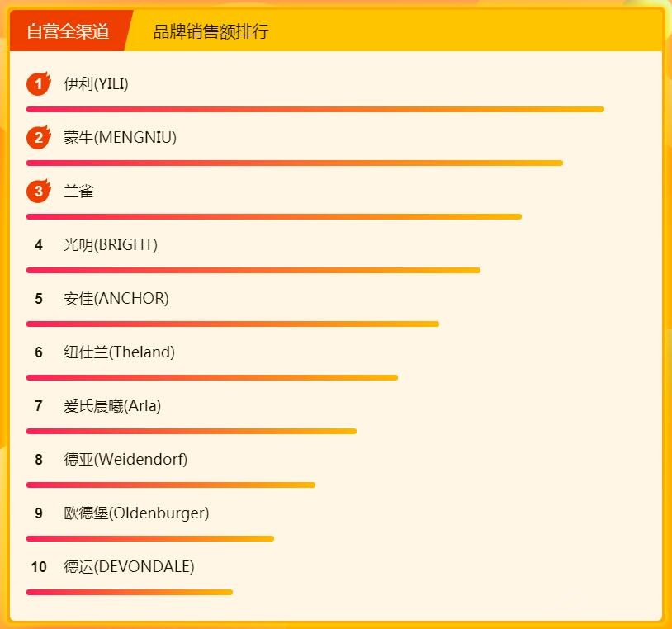Click the sales bar under 安佳(ANCHOR)

232,324
